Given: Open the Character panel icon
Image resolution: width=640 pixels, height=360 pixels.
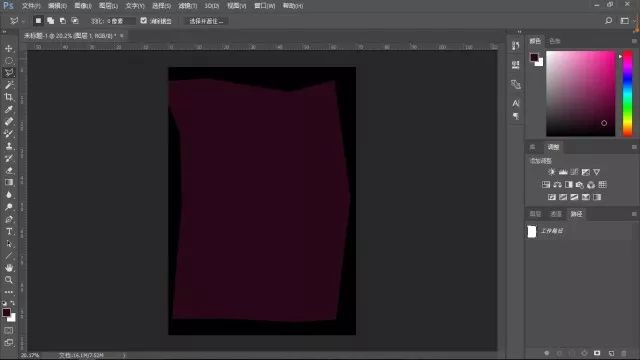Looking at the screenshot, I should coord(516,103).
